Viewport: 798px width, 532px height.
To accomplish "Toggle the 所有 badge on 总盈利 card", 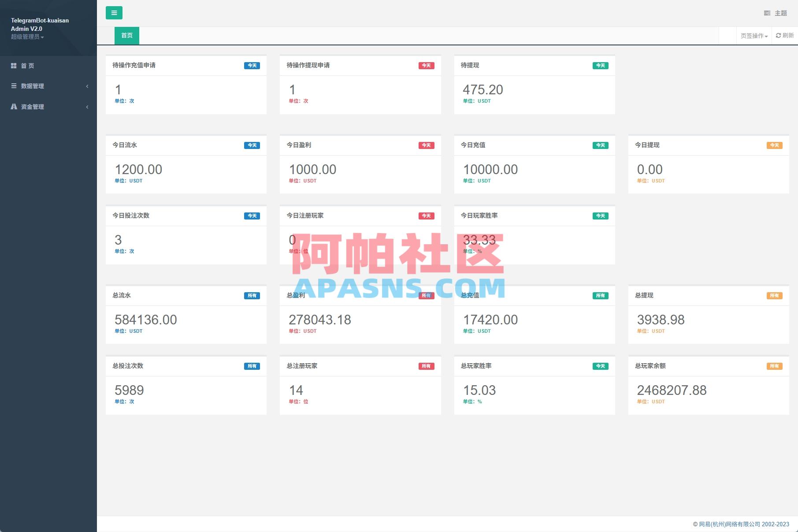I will 426,296.
